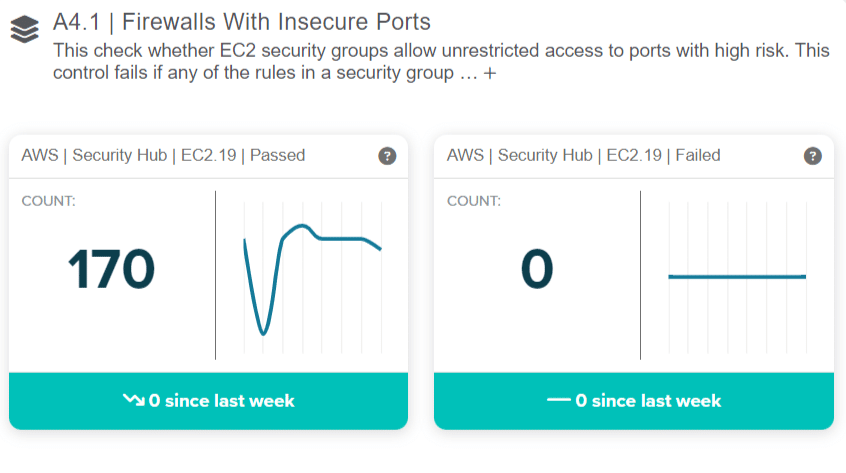Screen dimensions: 846x473
Task: Select the EC2.19 Failed card title
Action: [583, 155]
